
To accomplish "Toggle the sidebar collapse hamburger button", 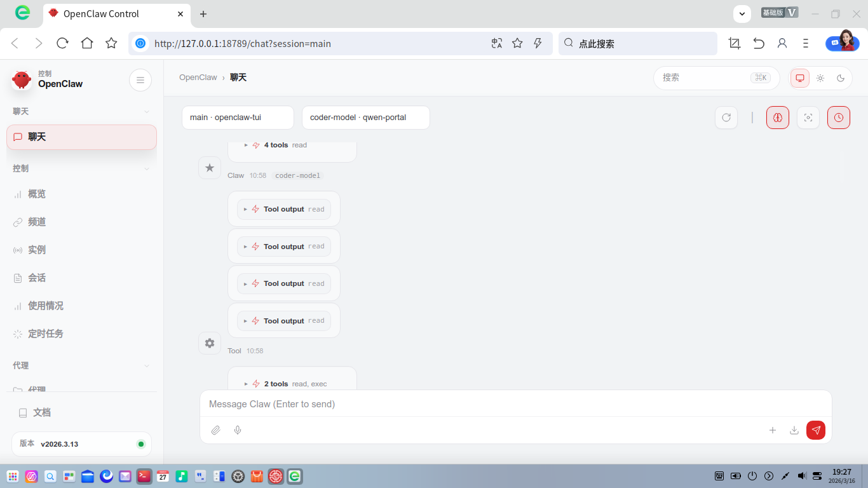I will pos(140,80).
